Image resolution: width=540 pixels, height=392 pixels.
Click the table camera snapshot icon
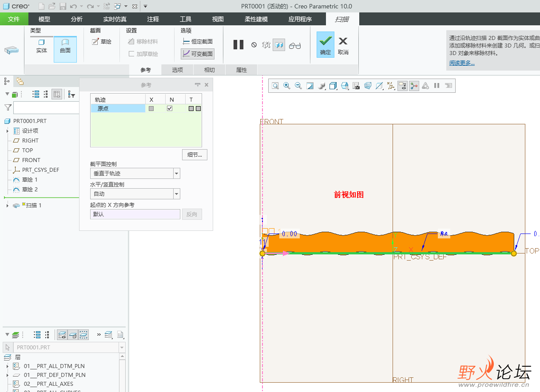click(356, 86)
